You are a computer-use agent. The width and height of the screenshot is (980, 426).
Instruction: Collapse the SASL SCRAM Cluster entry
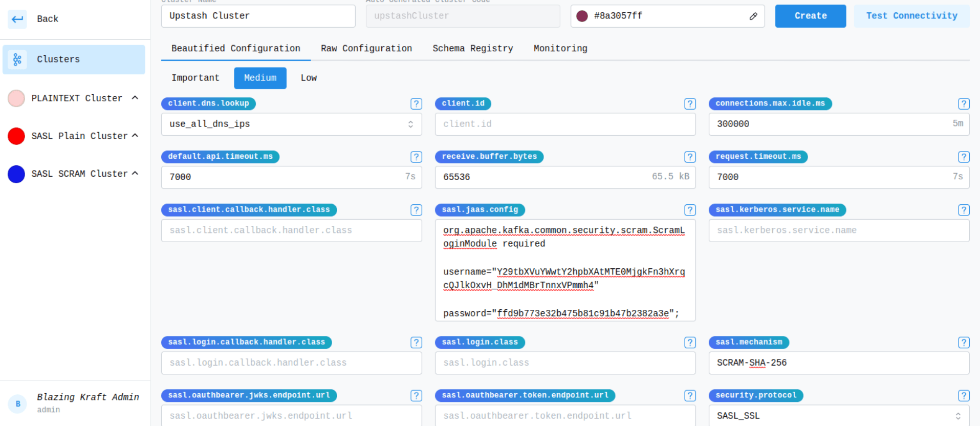click(x=135, y=174)
